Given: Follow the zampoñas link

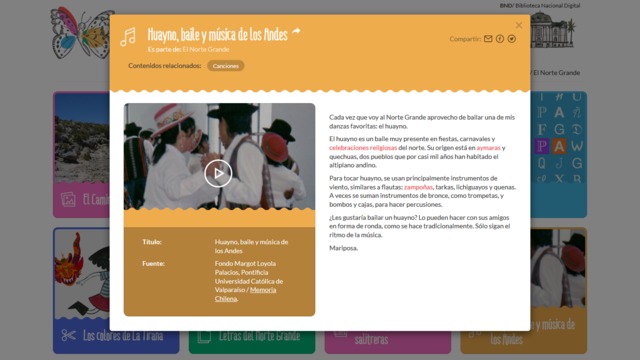Looking at the screenshot, I should [x=418, y=187].
